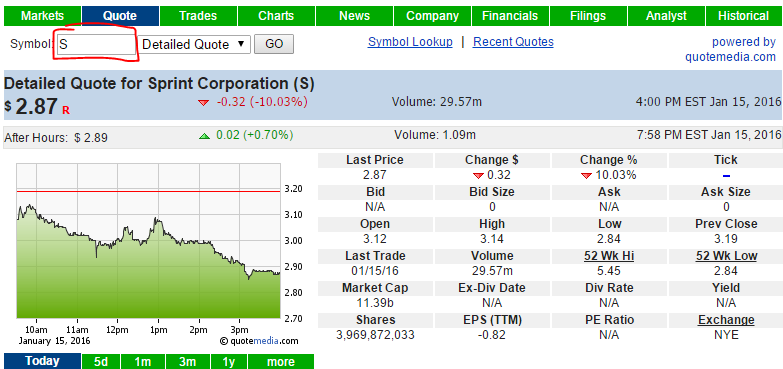Open the Markets tab

[42, 16]
